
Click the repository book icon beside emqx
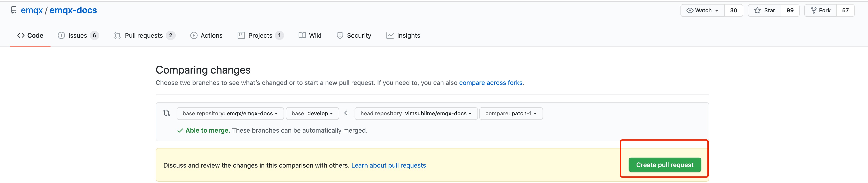pyautogui.click(x=13, y=10)
